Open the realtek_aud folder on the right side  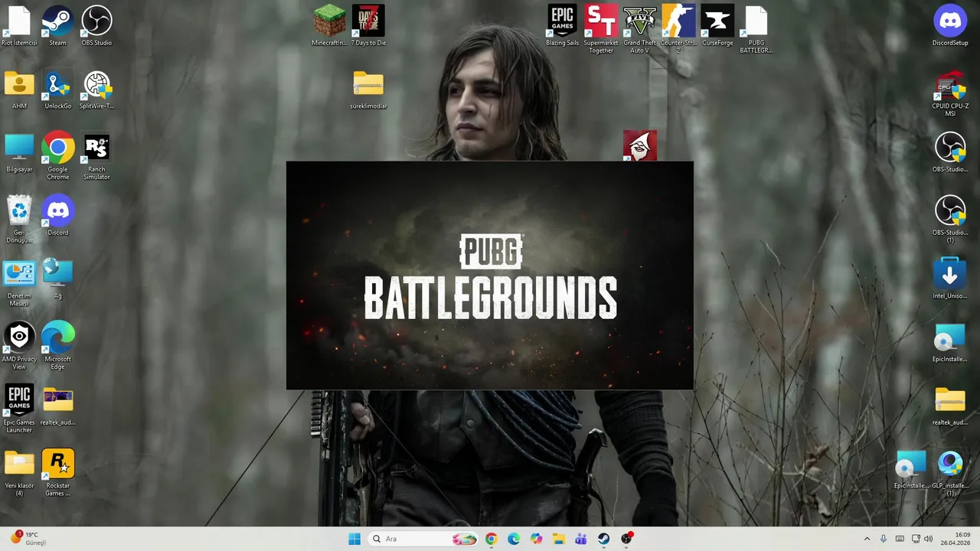click(x=950, y=406)
